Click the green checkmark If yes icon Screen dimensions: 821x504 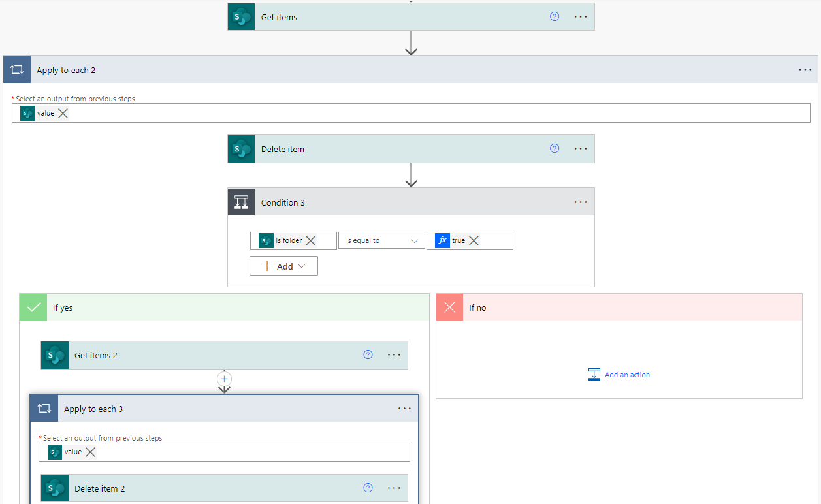click(33, 307)
